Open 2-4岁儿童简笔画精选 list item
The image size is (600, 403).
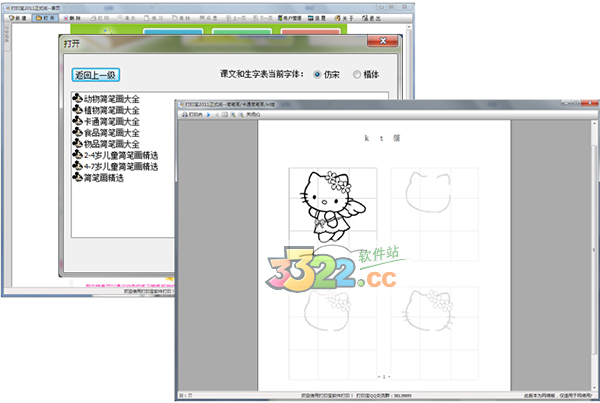tap(115, 155)
